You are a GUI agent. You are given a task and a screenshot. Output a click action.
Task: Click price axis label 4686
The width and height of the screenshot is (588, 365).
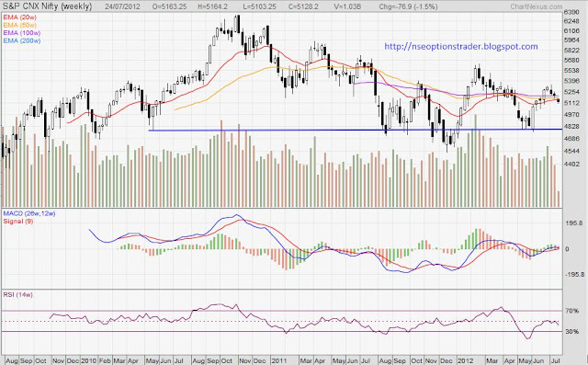(x=571, y=139)
